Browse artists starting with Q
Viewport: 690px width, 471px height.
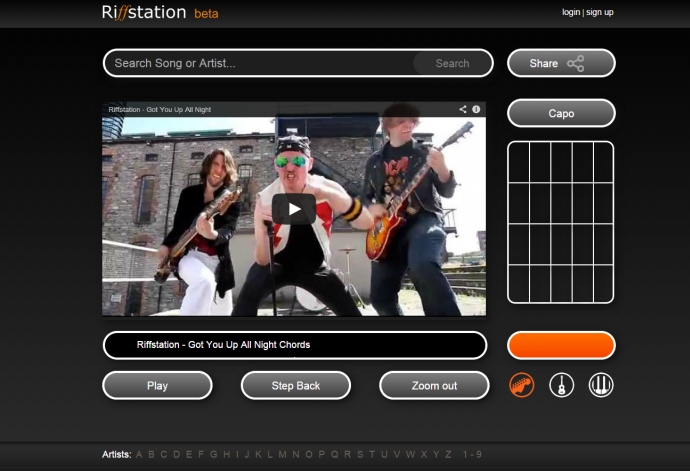click(x=334, y=454)
